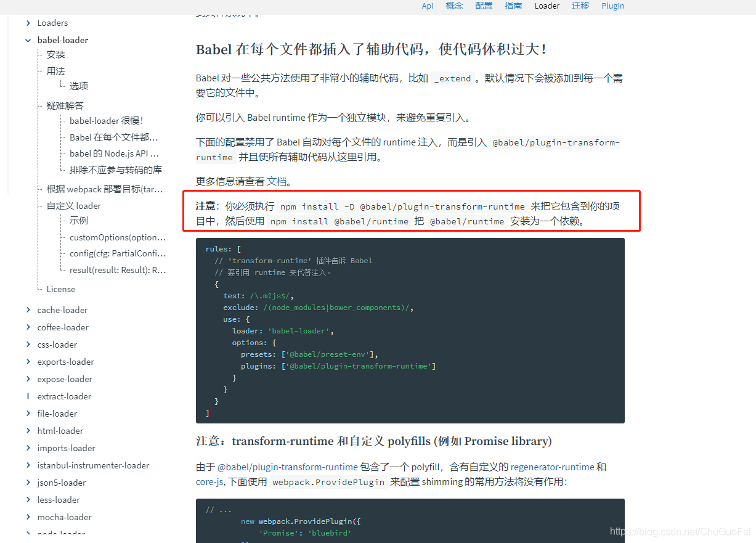Screen dimensions: 756x543
Task: Go to 疑难解答 section in sidebar
Action: 65,106
